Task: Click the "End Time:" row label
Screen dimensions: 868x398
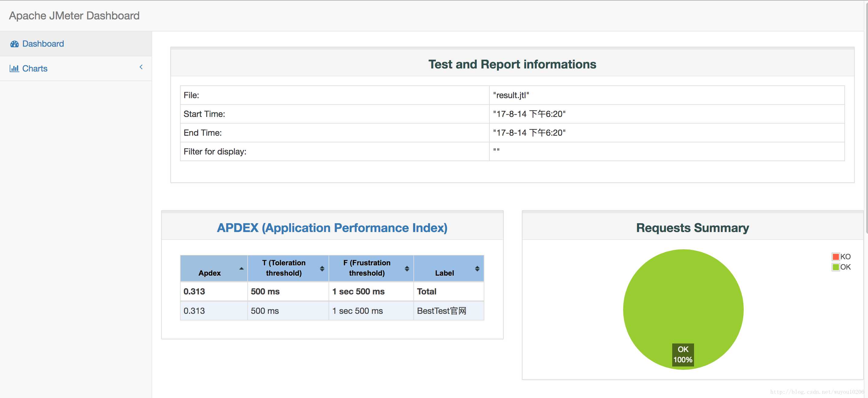Action: tap(202, 133)
